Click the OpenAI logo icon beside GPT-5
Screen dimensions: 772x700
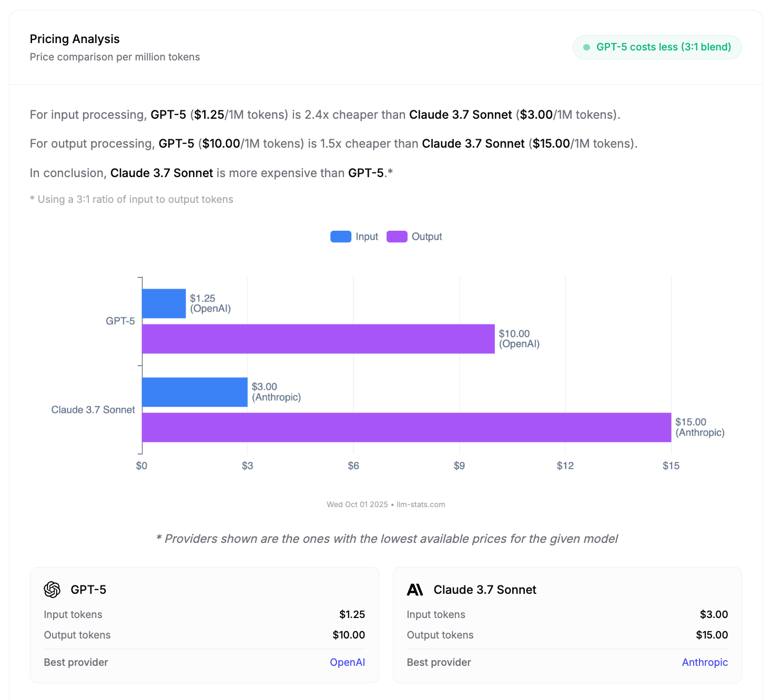coord(52,590)
